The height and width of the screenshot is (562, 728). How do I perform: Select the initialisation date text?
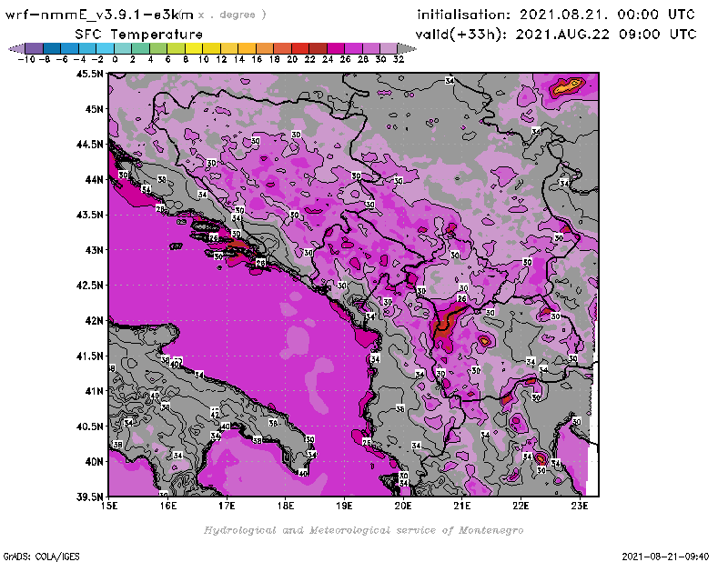coord(556,15)
